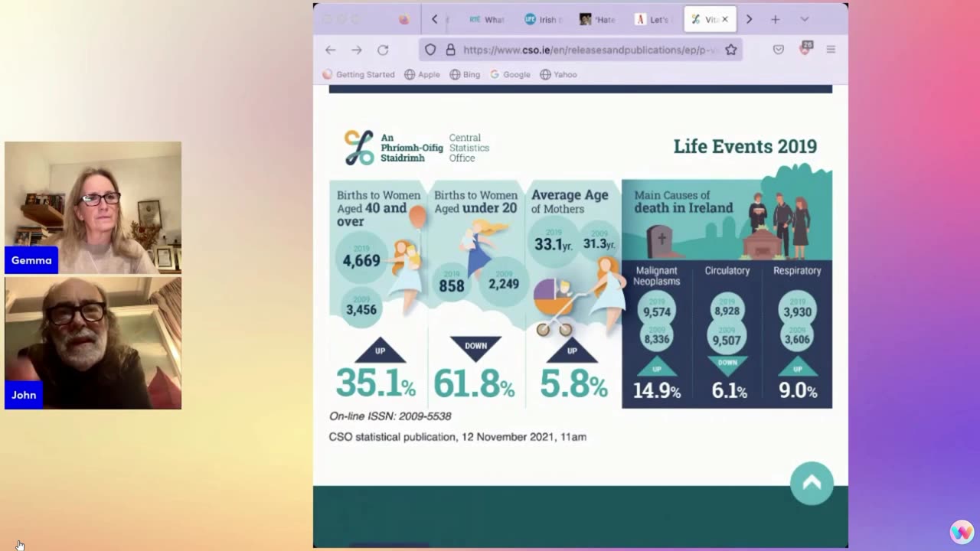This screenshot has height=551, width=980.
Task: Go forward to the next page
Action: (356, 50)
